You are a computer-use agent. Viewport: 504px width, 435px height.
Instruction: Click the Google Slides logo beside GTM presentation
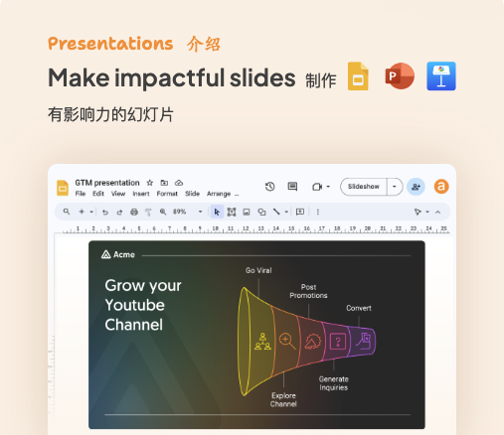[x=63, y=188]
